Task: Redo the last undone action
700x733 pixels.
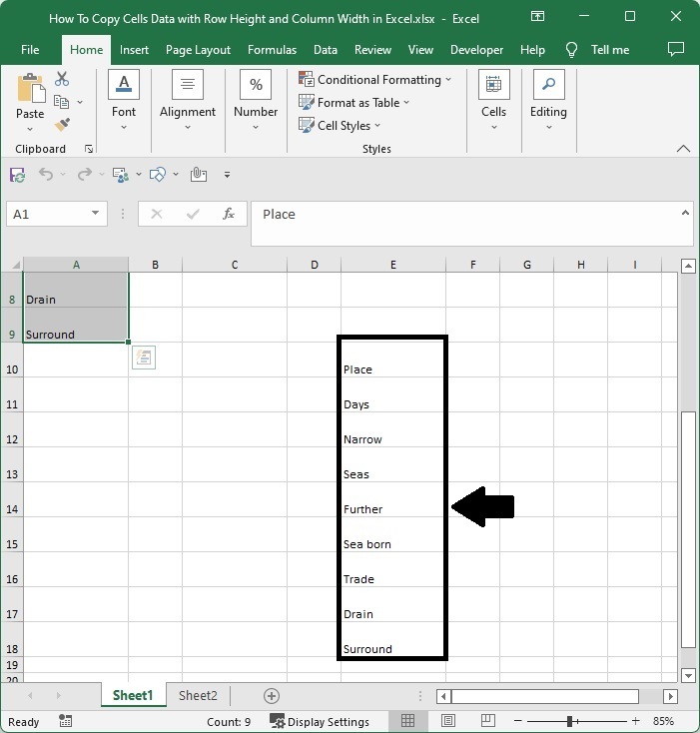Action: [x=84, y=175]
